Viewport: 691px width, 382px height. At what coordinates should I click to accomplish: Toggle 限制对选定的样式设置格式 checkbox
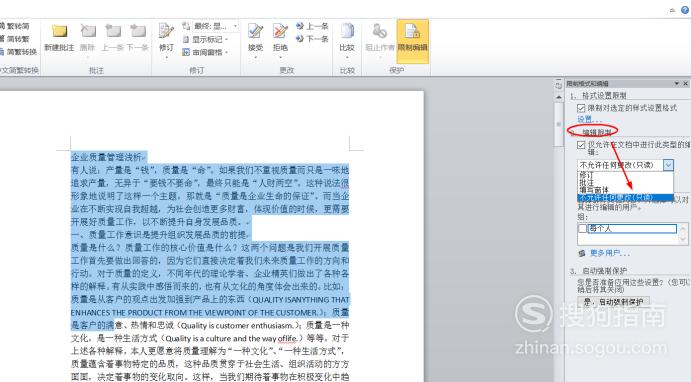click(x=581, y=108)
